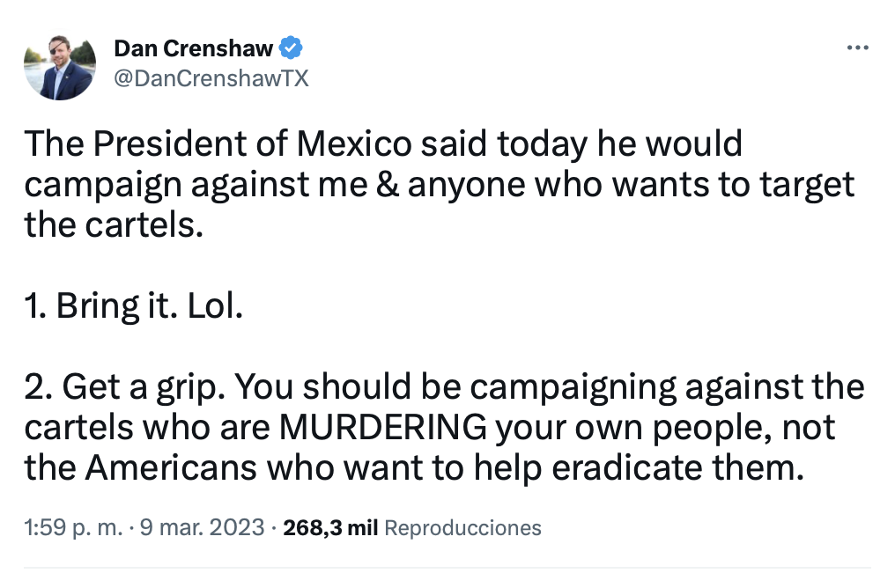
Task: Click the Reproducciones label
Action: coord(463,527)
